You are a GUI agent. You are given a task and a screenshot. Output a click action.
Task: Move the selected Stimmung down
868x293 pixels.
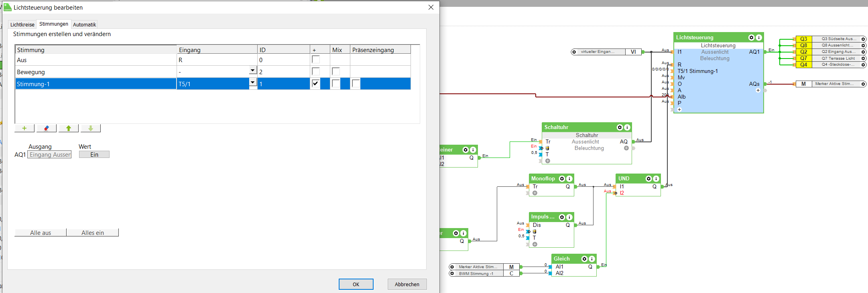(91, 128)
